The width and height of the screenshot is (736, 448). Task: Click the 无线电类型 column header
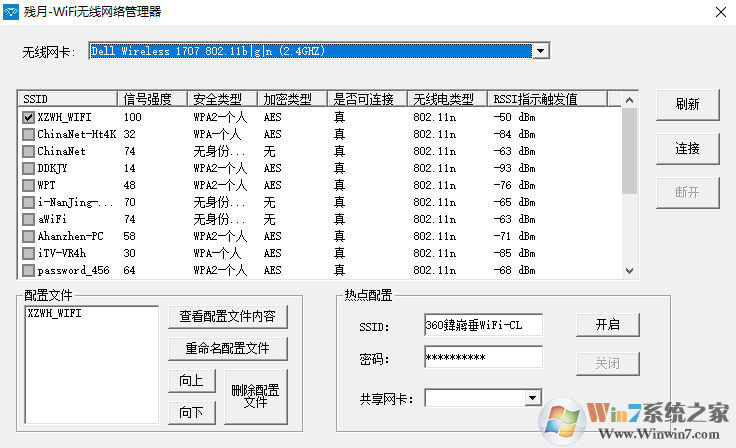point(447,99)
